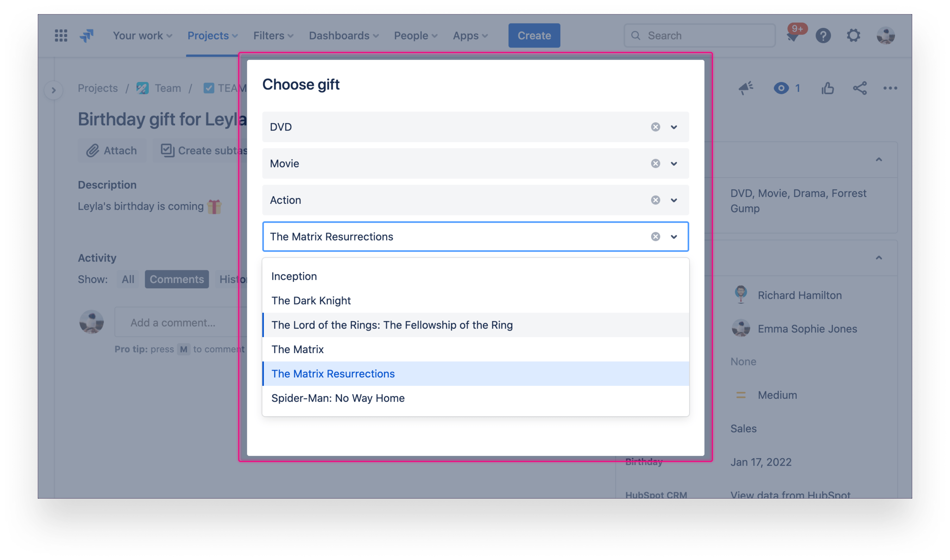
Task: Open the People menu
Action: tap(415, 35)
